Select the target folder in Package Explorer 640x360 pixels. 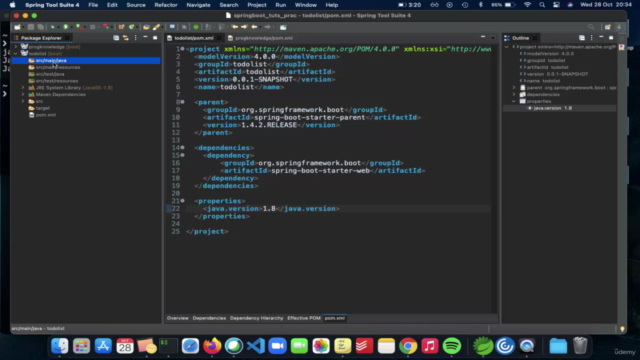42,108
